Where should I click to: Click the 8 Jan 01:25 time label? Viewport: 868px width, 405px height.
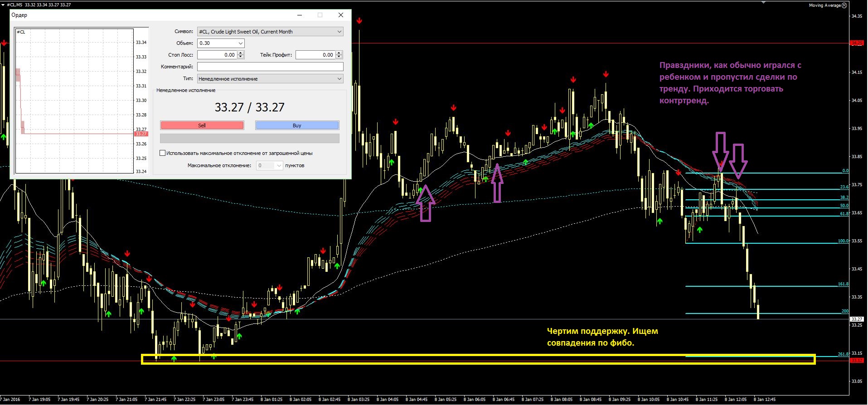click(x=272, y=400)
